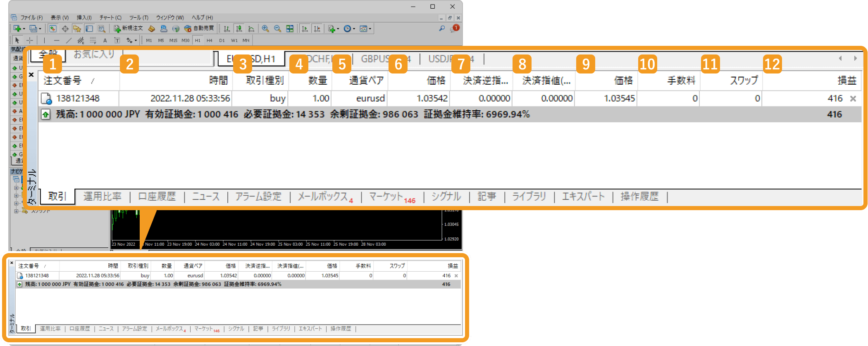Switch timeframe to M30
The width and height of the screenshot is (868, 346).
tap(186, 40)
